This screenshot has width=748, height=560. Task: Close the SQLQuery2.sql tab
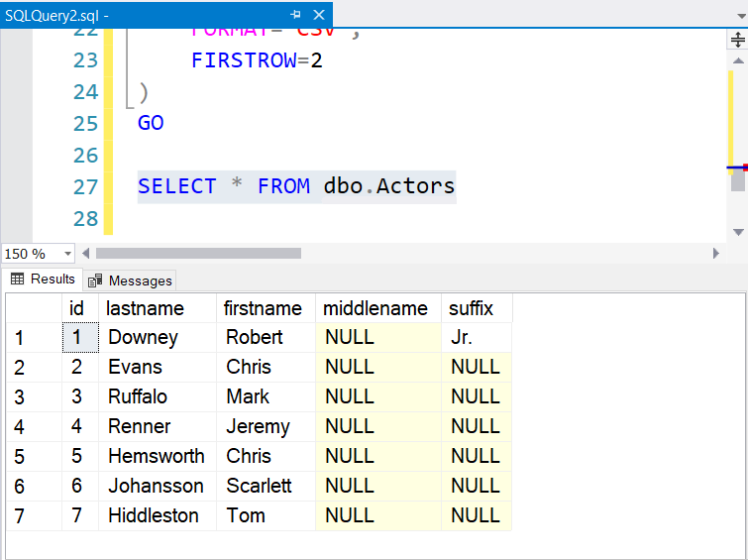click(x=317, y=15)
